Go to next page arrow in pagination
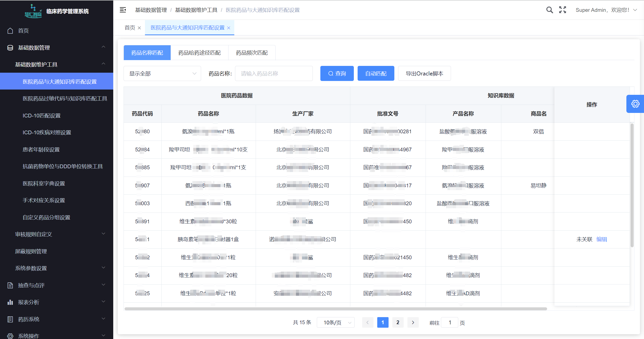The height and width of the screenshot is (339, 644). [x=413, y=322]
